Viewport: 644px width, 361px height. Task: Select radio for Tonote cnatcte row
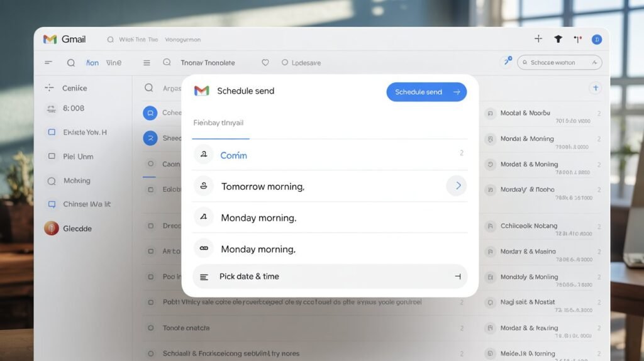click(x=151, y=328)
